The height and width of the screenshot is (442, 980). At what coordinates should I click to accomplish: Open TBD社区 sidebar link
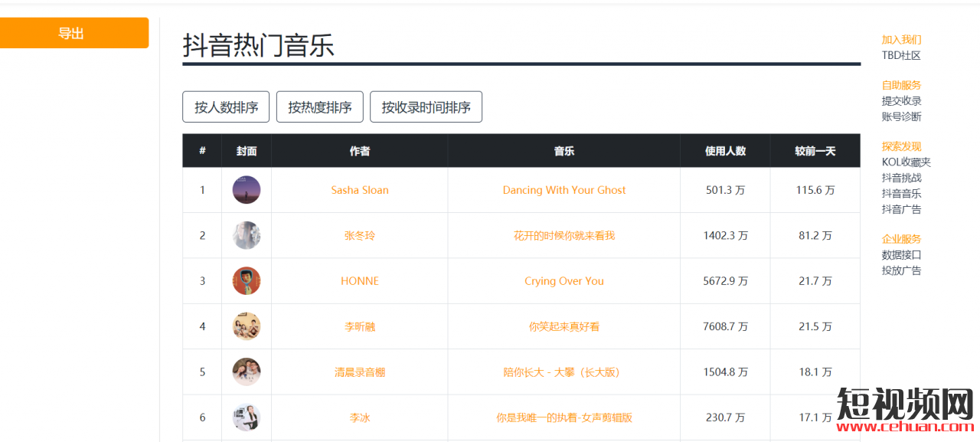[x=901, y=55]
